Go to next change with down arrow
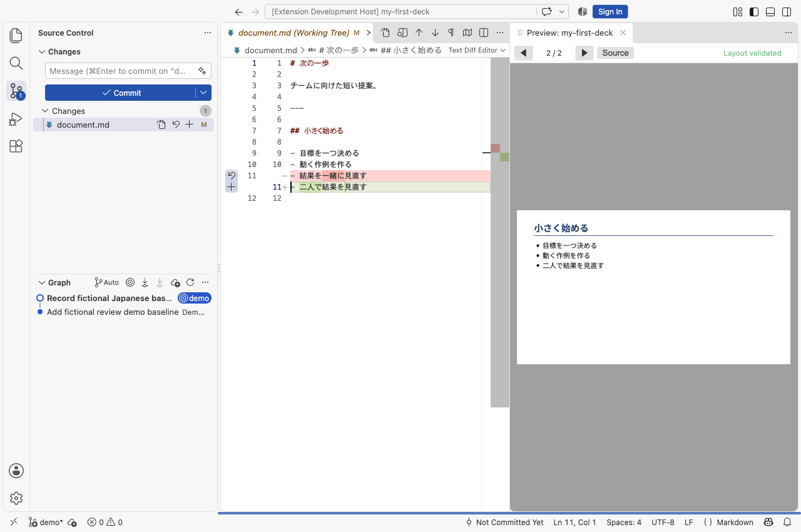This screenshot has width=801, height=532. pos(435,33)
